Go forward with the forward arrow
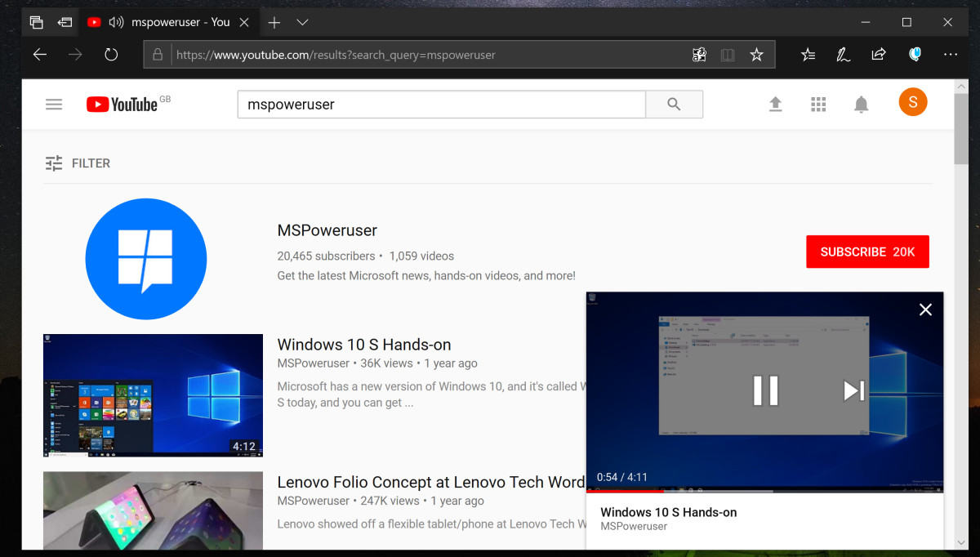This screenshot has height=557, width=980. tap(76, 55)
